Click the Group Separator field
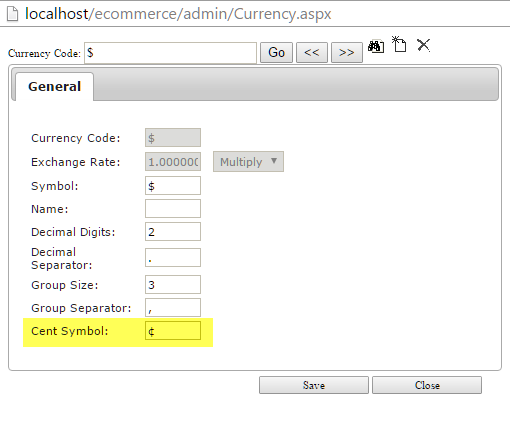 (173, 308)
